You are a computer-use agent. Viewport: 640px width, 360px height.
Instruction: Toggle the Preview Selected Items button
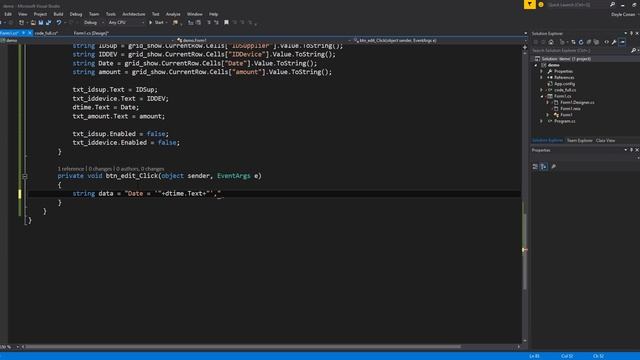[x=622, y=42]
